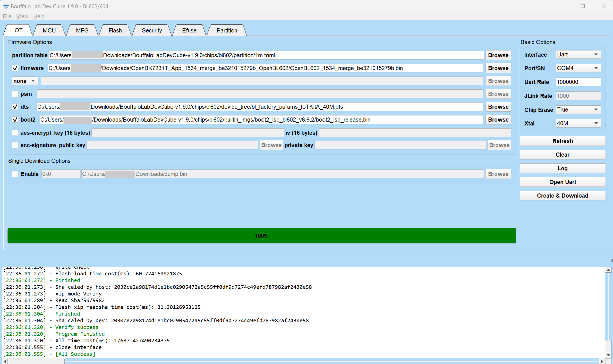The image size is (613, 364).
Task: Click the Open Uart button
Action: (563, 182)
